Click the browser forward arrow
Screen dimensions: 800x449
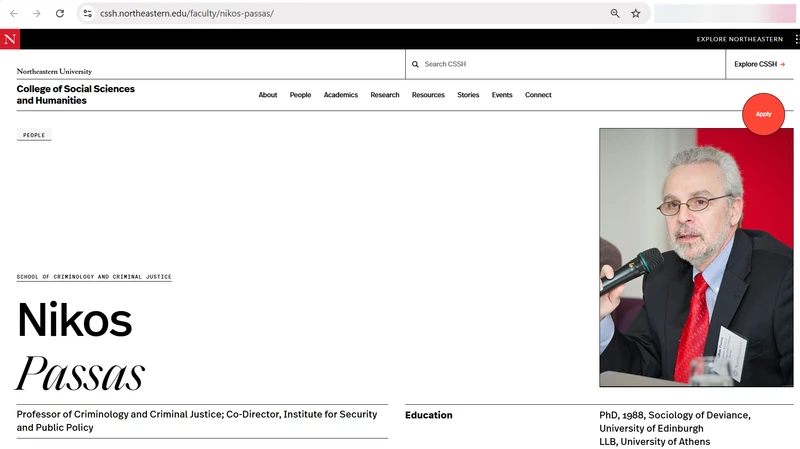pos(37,14)
